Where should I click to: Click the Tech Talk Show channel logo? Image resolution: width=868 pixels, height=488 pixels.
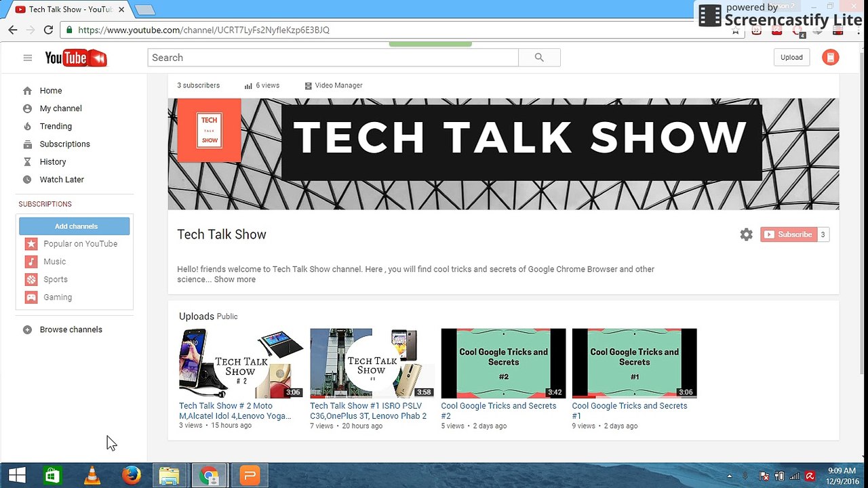click(x=210, y=130)
